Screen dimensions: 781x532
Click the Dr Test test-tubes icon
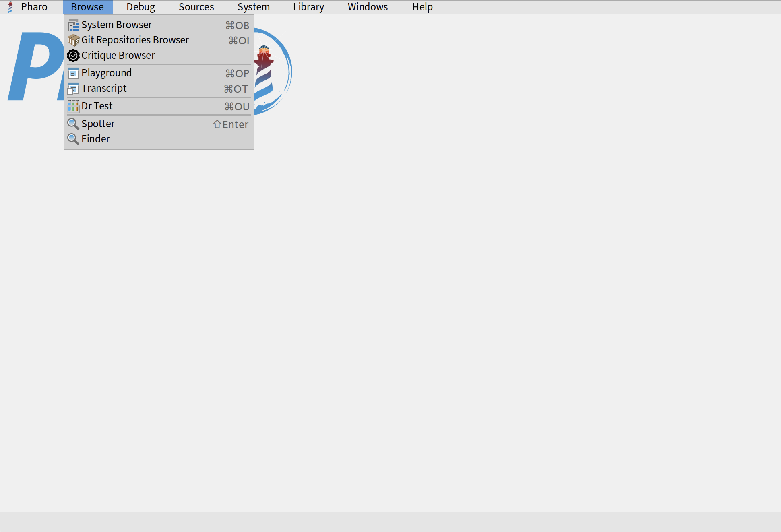tap(73, 106)
